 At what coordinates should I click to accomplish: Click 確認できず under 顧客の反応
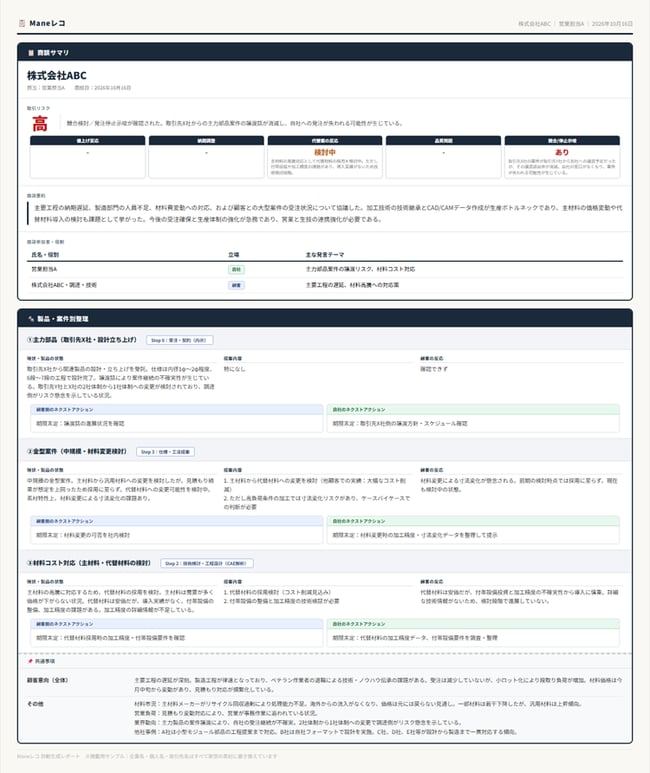tap(434, 369)
